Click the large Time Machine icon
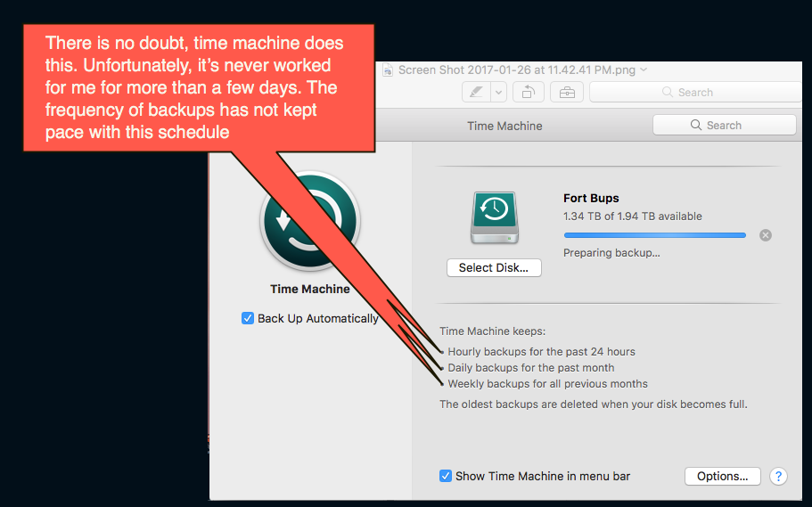 pos(309,221)
